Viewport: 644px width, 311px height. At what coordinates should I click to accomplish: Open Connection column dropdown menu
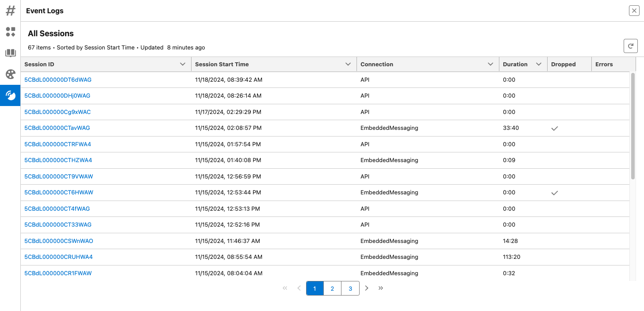tap(491, 64)
